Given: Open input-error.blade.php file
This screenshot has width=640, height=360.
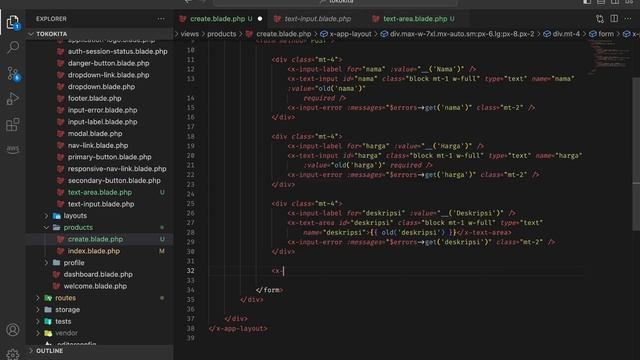Looking at the screenshot, I should (102, 110).
